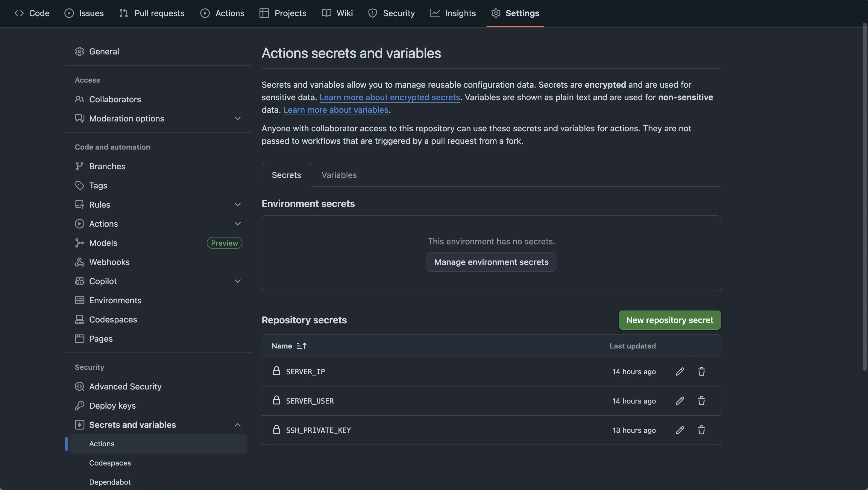Image resolution: width=868 pixels, height=490 pixels.
Task: Delete the SSH_PRIVATE_KEY secret trash icon
Action: (x=702, y=430)
